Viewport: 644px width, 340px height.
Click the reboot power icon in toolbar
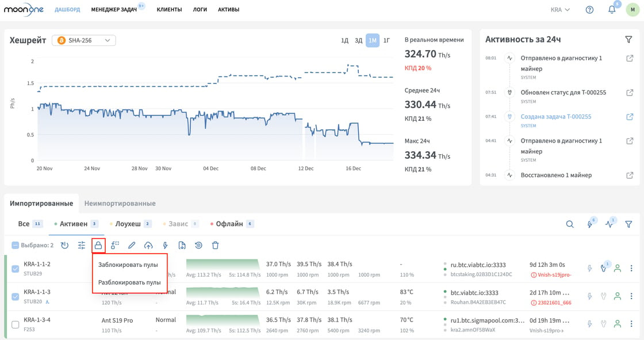tap(64, 246)
